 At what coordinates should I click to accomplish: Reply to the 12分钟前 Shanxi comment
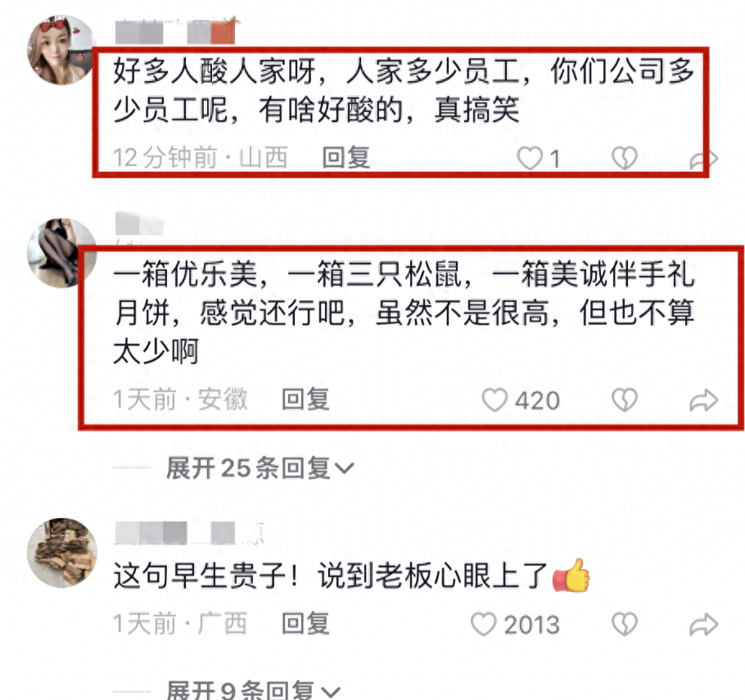coord(345,157)
